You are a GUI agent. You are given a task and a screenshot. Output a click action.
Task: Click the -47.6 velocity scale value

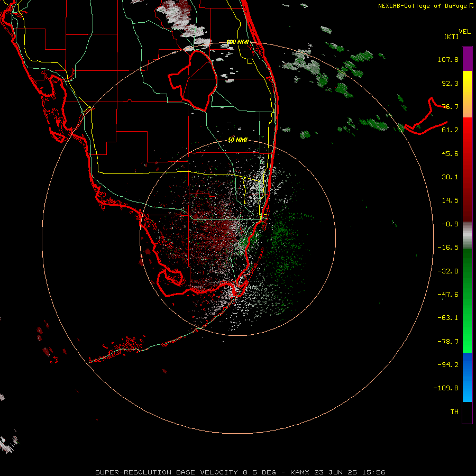448,295
